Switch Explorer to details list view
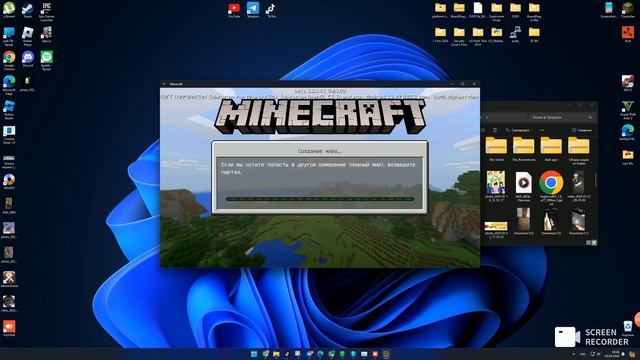Viewport: 640px width, 360px height. click(x=588, y=242)
